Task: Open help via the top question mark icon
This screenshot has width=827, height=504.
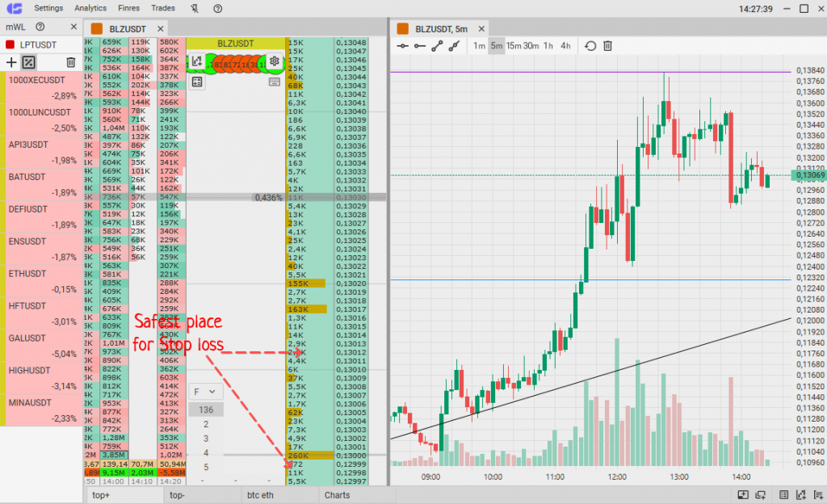Action: (x=218, y=8)
